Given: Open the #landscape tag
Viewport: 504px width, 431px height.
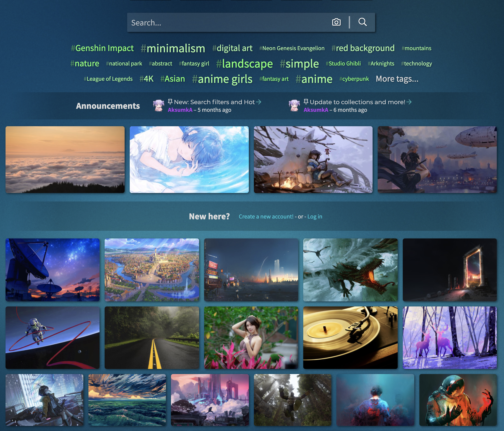Looking at the screenshot, I should pyautogui.click(x=245, y=64).
